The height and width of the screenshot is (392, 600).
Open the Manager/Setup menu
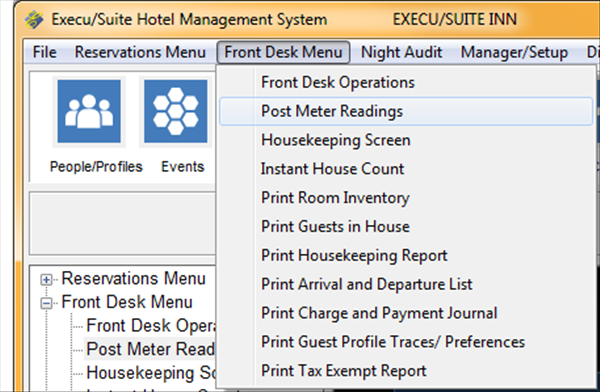(514, 52)
